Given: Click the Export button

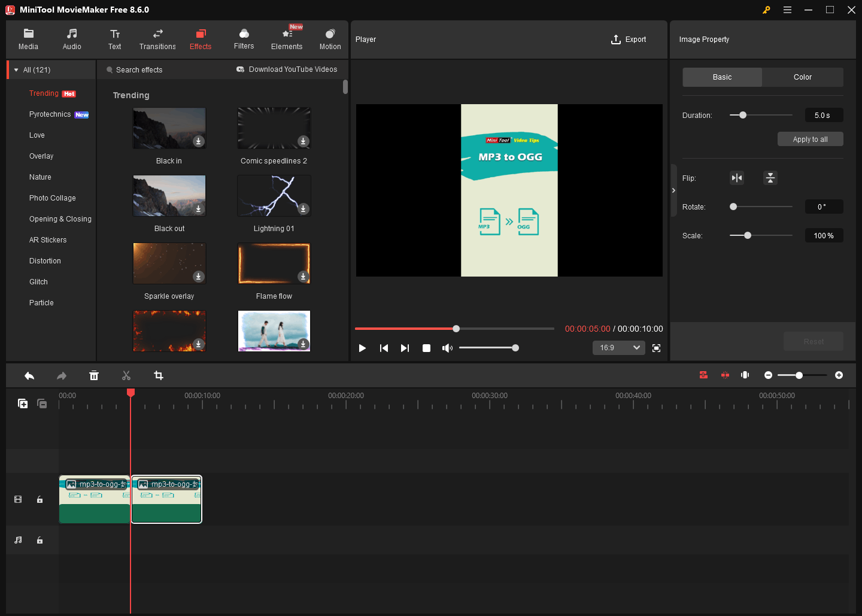Looking at the screenshot, I should 629,39.
